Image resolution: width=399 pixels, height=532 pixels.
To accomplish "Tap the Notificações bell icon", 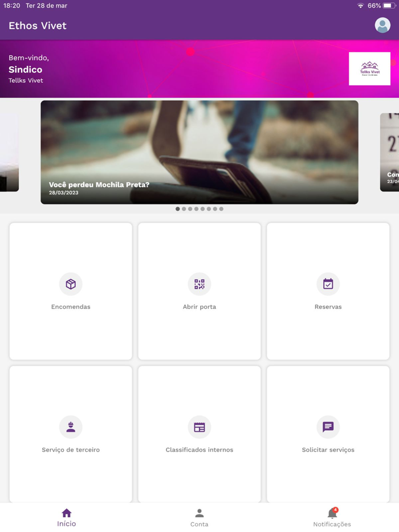I will coord(332,513).
